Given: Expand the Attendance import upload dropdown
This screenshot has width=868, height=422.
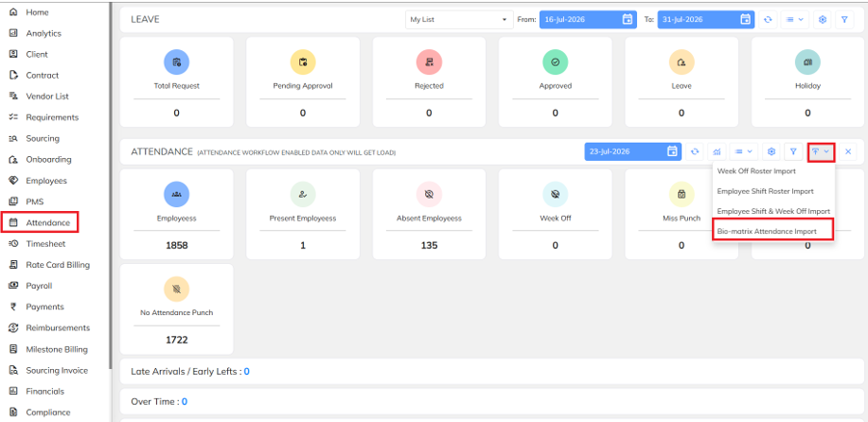Looking at the screenshot, I should tap(821, 151).
